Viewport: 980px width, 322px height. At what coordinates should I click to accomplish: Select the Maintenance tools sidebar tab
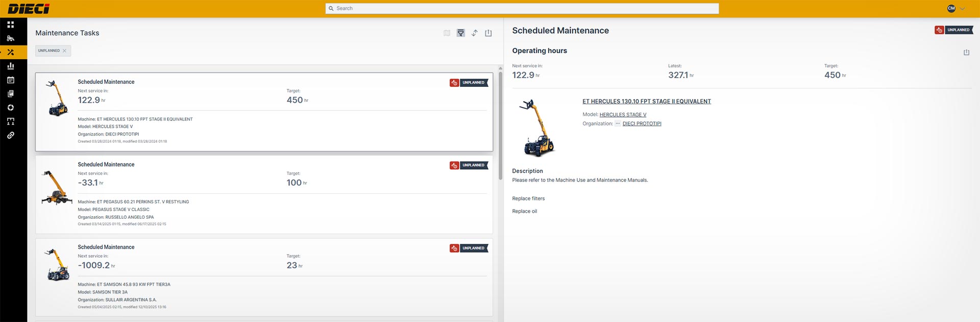pyautogui.click(x=10, y=52)
